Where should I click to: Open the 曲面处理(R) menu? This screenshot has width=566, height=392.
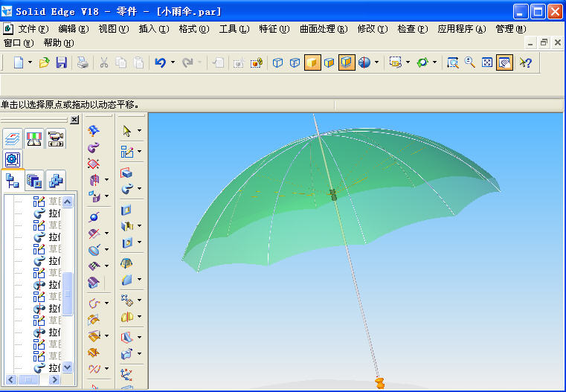pos(324,29)
